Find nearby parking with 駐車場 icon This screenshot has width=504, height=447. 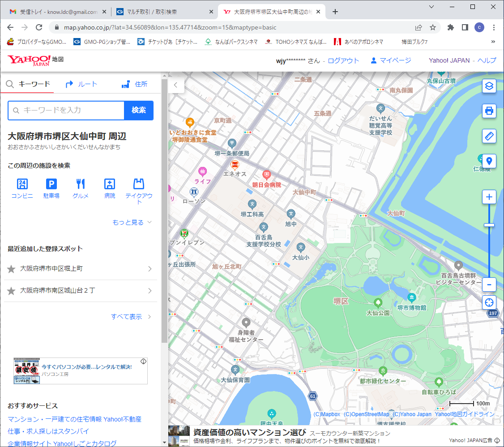tap(51, 188)
